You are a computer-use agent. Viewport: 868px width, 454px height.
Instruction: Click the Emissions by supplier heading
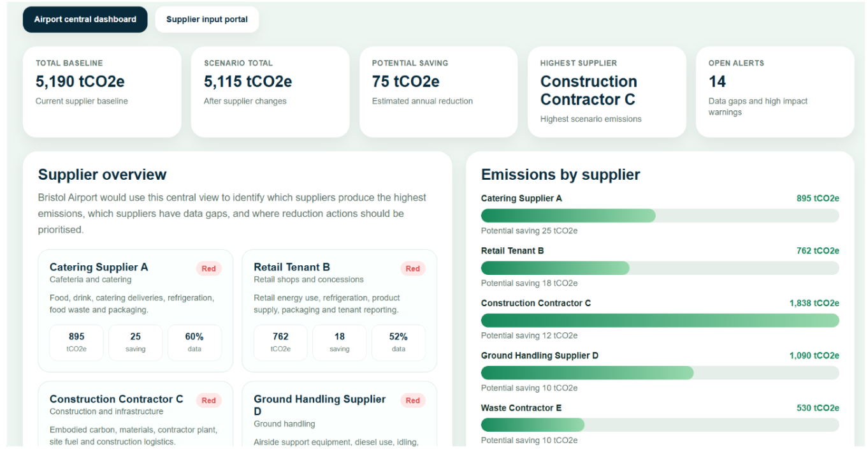[x=561, y=175]
